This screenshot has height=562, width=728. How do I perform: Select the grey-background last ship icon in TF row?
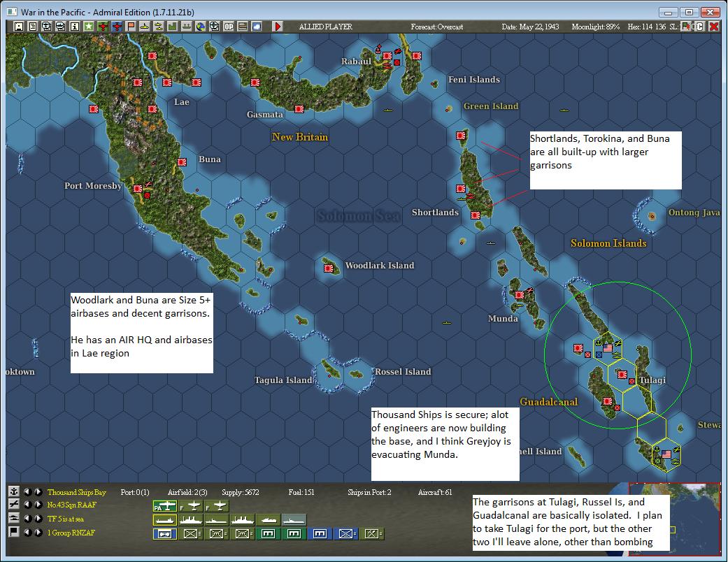tap(294, 520)
